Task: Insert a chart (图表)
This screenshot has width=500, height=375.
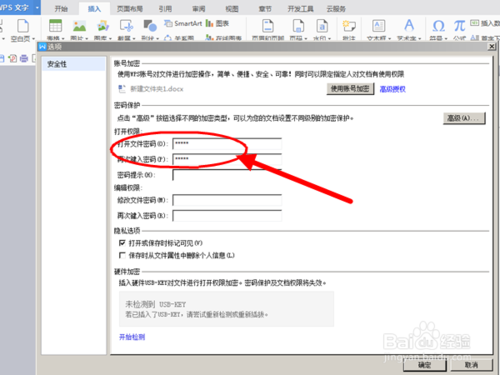Action: tap(217, 23)
